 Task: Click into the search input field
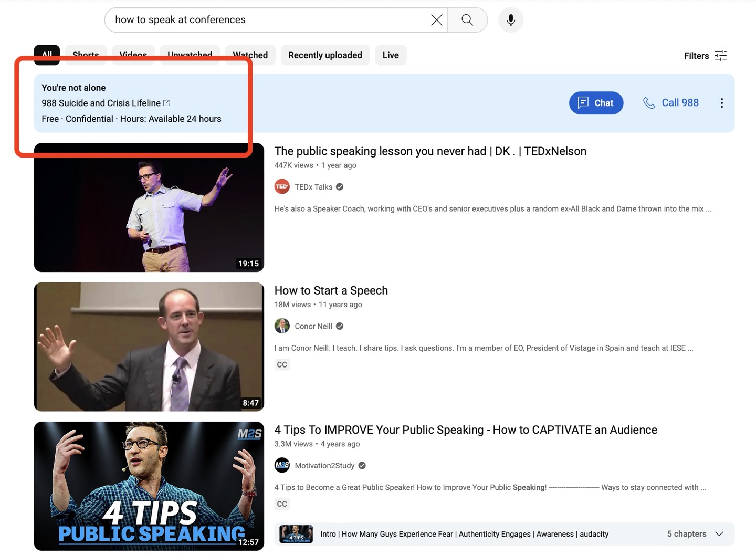pos(268,20)
